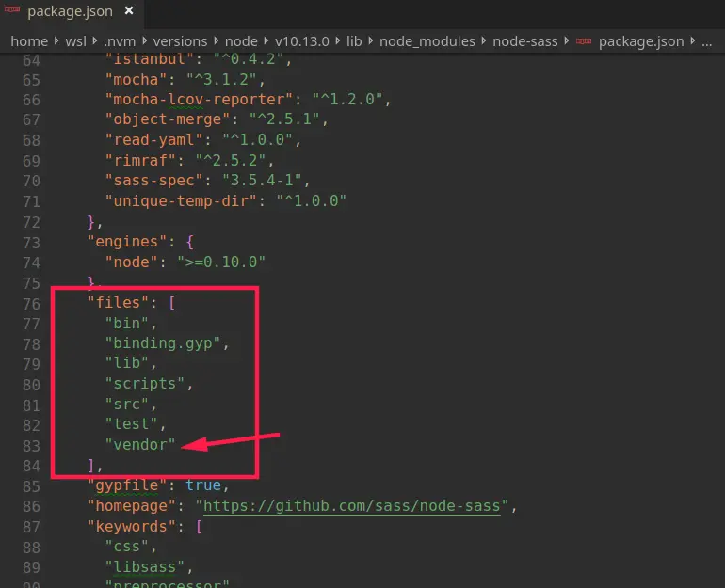Image resolution: width=725 pixels, height=588 pixels.
Task: Click the npm file icon in breadcrumb
Action: click(x=584, y=41)
